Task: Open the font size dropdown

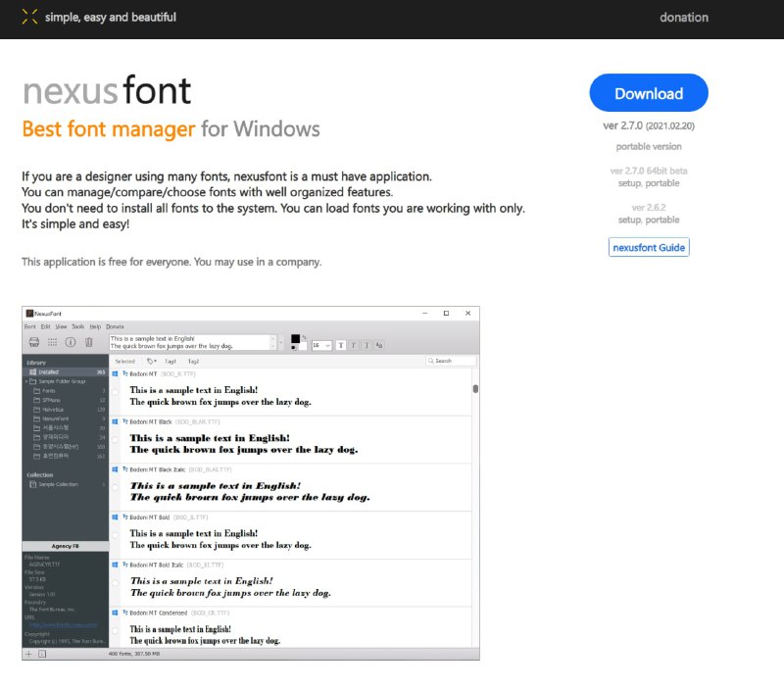Action: (323, 345)
